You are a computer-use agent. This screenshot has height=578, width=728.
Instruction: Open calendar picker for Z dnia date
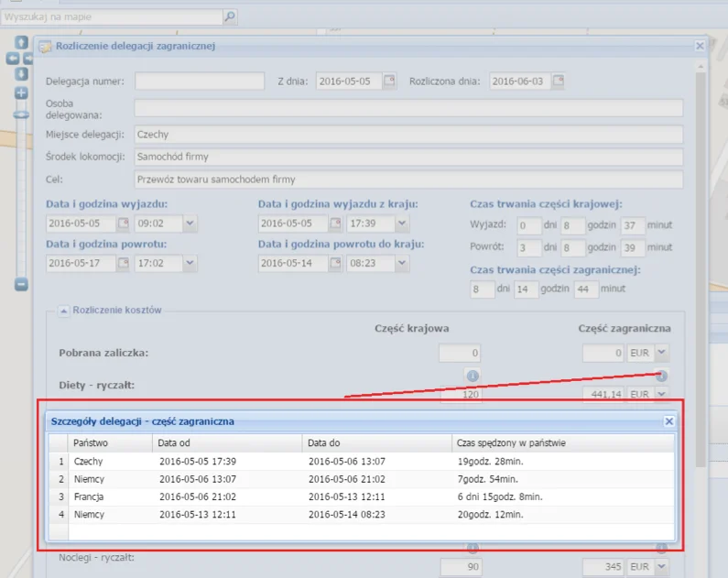tap(389, 81)
